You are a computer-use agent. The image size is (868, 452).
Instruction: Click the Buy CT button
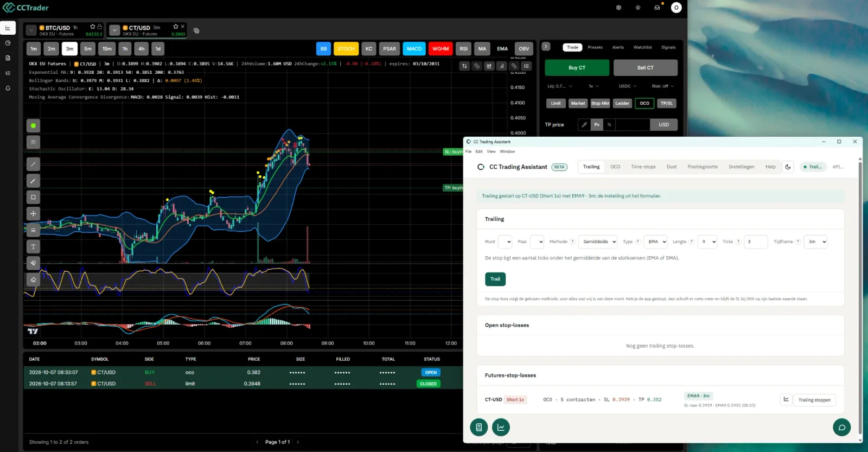point(577,68)
